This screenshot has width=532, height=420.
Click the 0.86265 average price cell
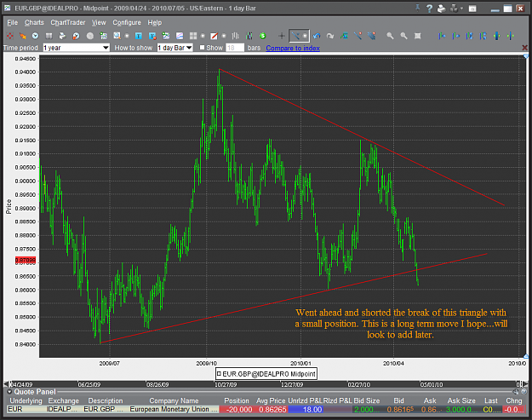point(271,410)
